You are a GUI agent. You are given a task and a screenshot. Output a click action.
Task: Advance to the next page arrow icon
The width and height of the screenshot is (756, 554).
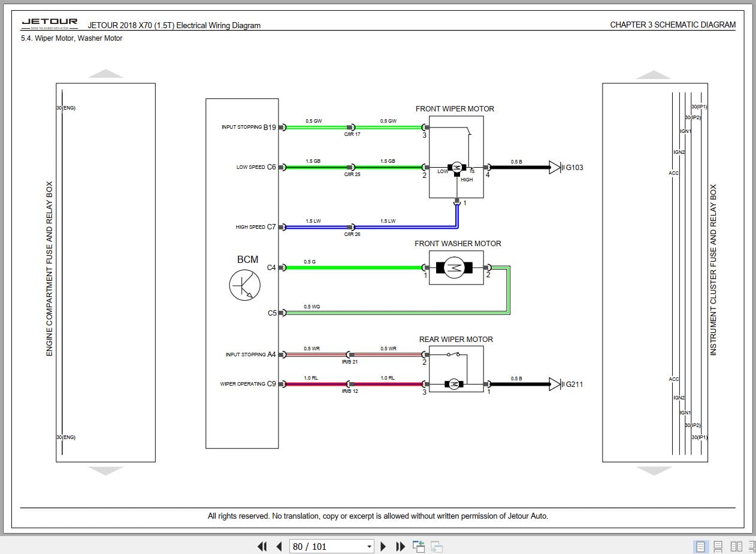point(383,546)
